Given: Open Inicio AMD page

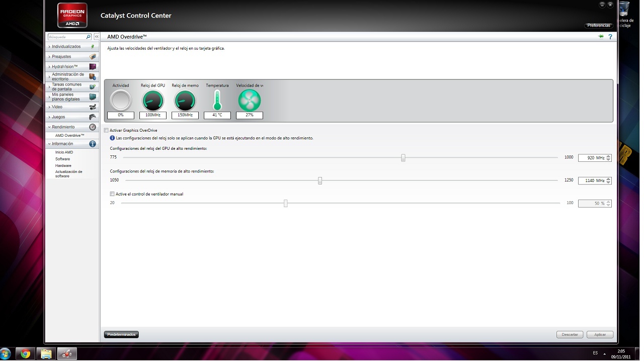Looking at the screenshot, I should [64, 152].
